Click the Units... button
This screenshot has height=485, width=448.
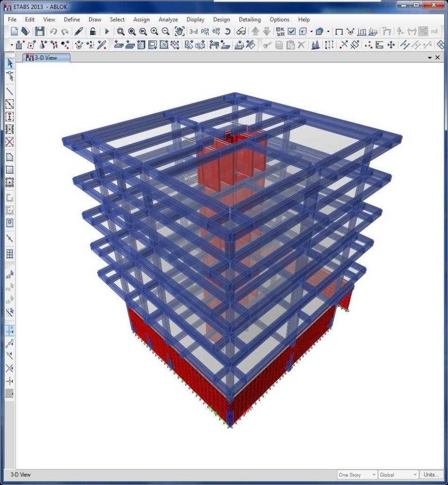click(431, 475)
